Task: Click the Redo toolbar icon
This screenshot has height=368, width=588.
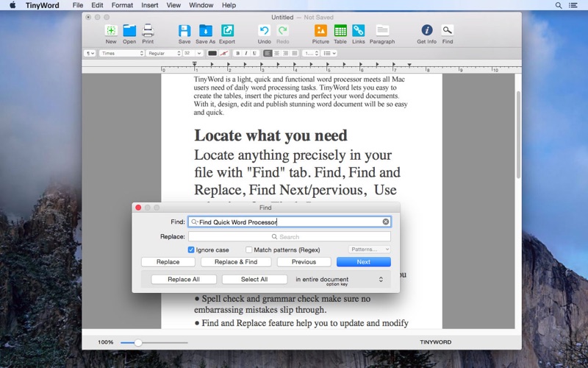Action: pyautogui.click(x=283, y=30)
